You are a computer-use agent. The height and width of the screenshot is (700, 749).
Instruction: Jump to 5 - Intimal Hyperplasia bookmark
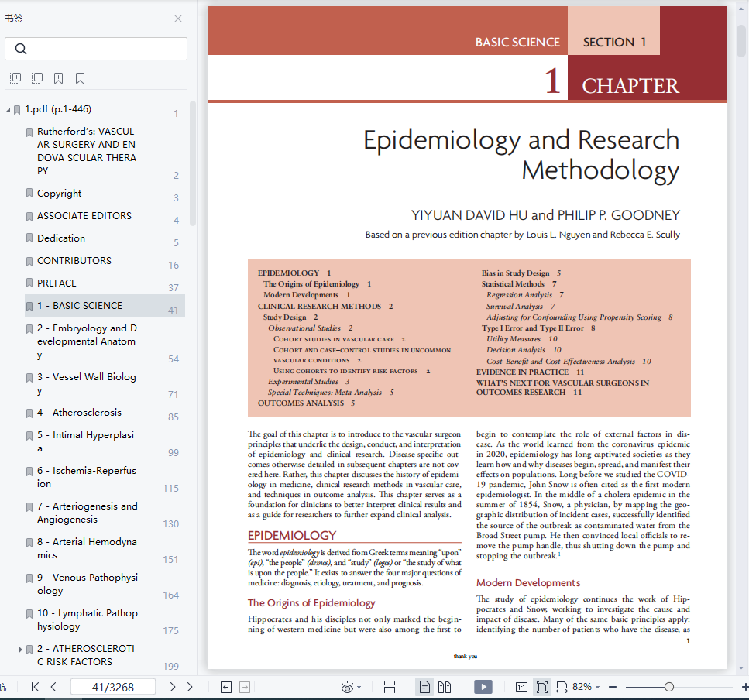click(x=85, y=441)
